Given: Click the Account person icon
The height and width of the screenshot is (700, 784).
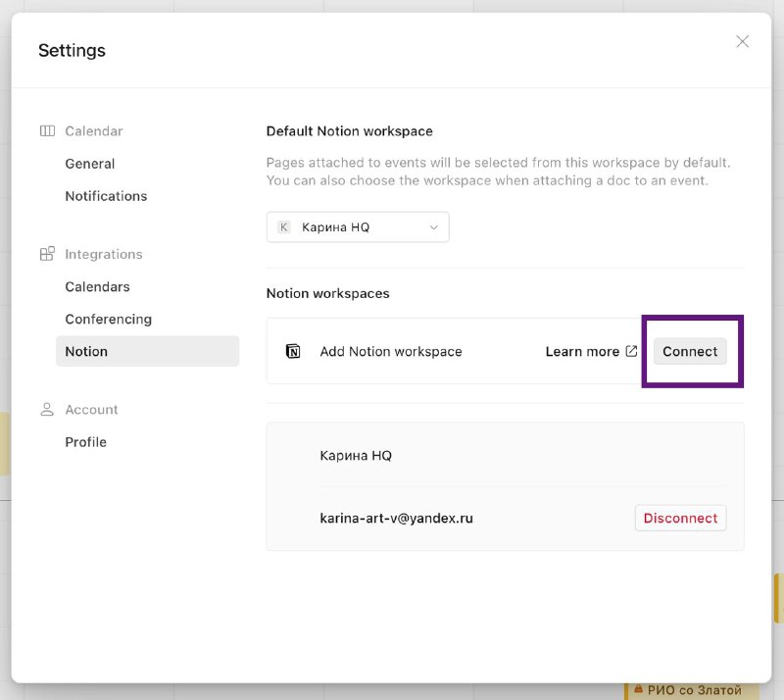Looking at the screenshot, I should [47, 409].
